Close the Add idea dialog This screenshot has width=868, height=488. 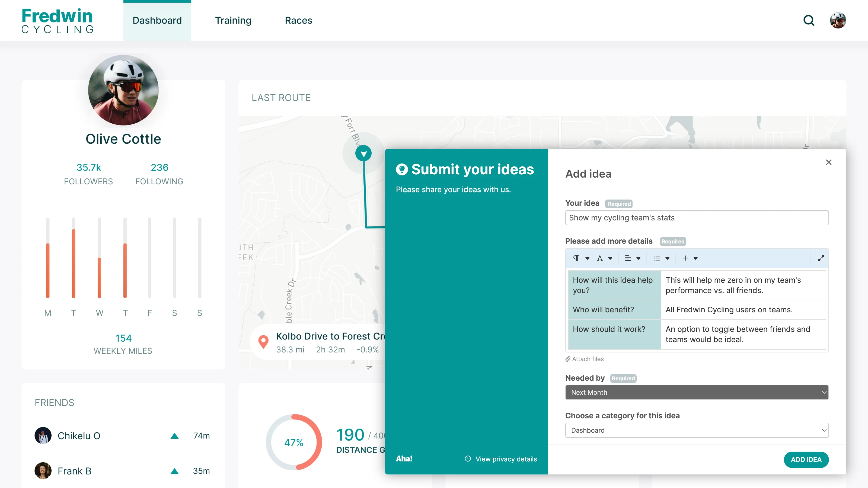(x=829, y=162)
